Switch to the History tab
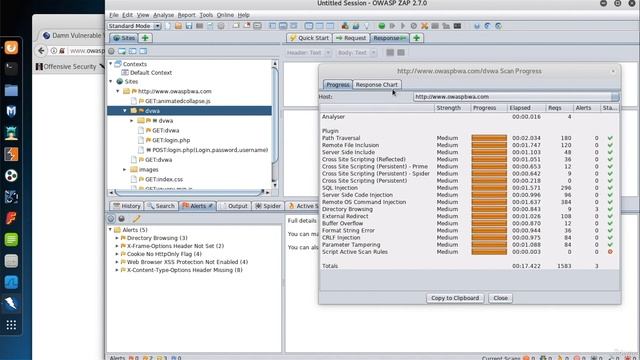Viewport: 640px width, 360px height. [127, 206]
